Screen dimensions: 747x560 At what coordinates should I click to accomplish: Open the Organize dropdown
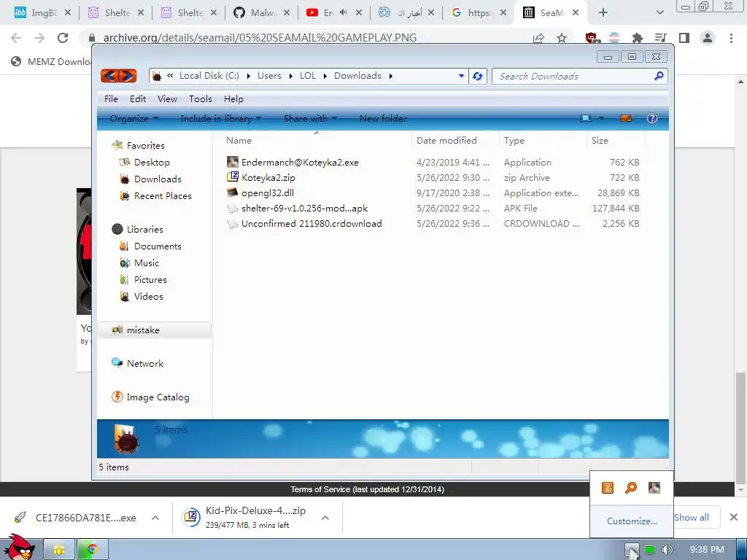pyautogui.click(x=134, y=119)
